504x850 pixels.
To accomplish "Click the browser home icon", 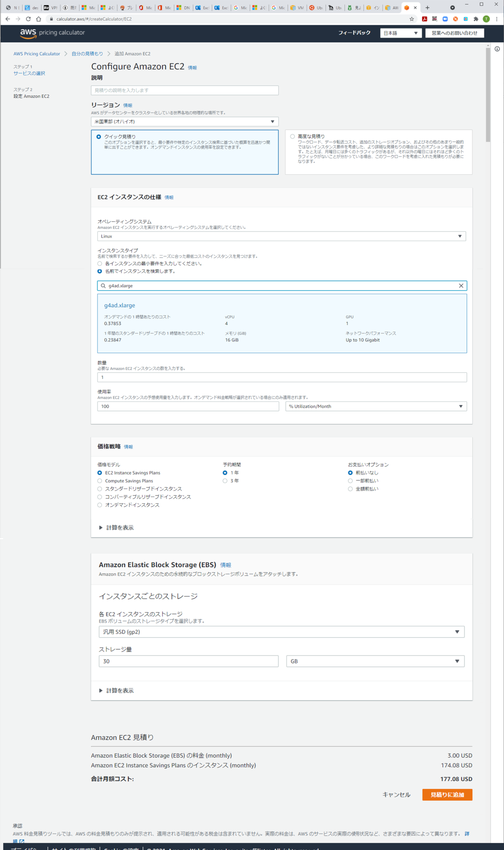I will [x=39, y=19].
